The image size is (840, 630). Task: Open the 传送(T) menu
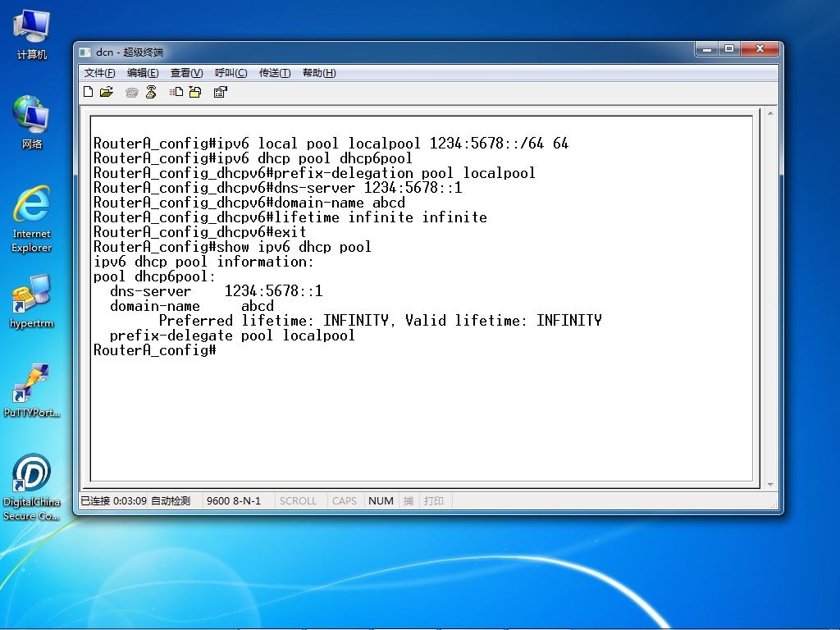(x=275, y=73)
